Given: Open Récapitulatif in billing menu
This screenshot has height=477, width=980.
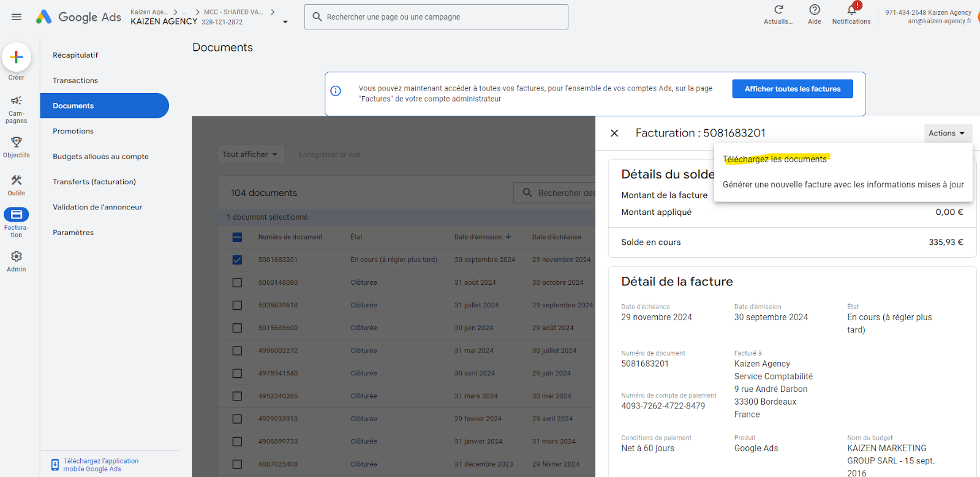Looking at the screenshot, I should coord(75,55).
